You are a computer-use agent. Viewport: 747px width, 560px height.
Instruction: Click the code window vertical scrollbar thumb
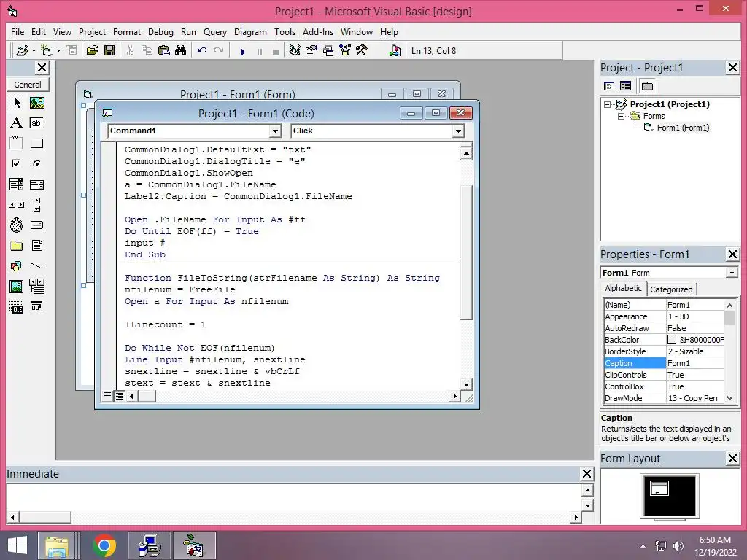point(467,252)
